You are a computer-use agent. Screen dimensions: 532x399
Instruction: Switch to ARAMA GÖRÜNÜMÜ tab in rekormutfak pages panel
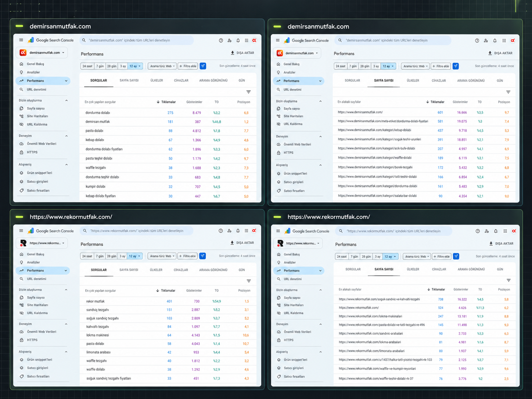coord(471,269)
